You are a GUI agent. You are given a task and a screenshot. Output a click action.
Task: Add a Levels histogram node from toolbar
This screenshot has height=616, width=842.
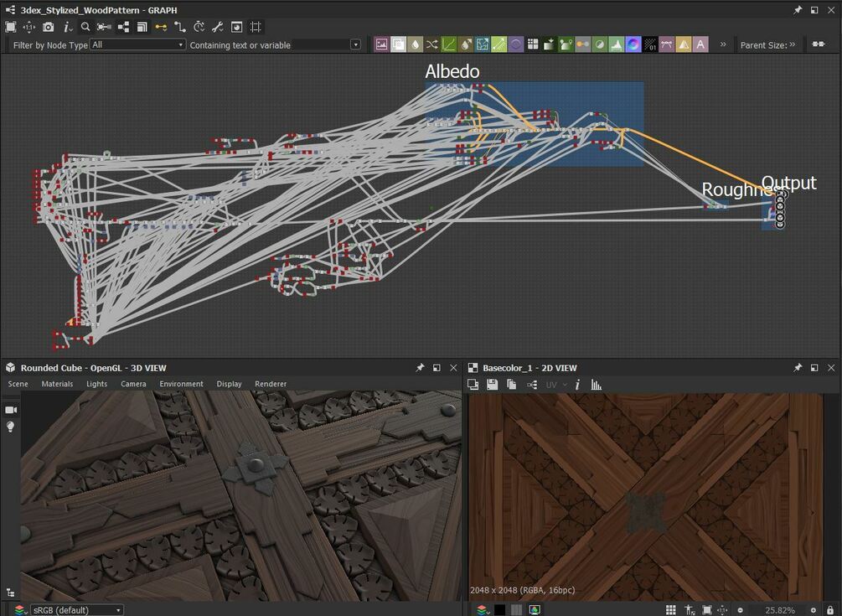(x=616, y=44)
